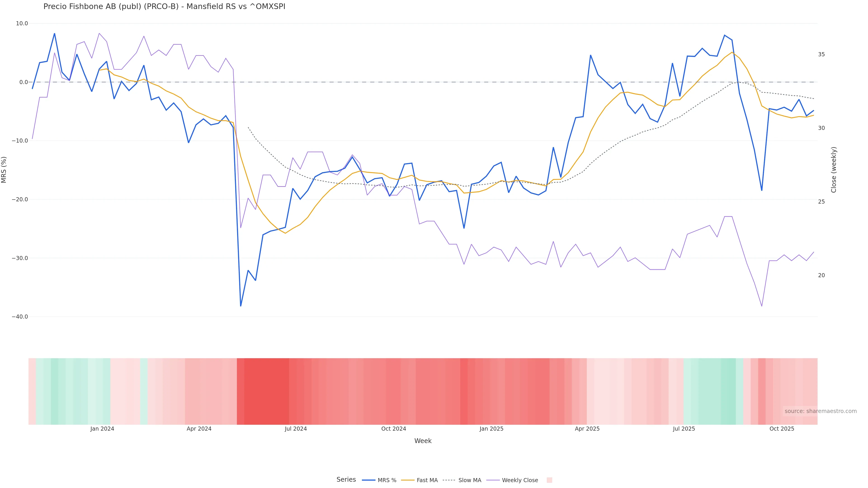Click the orange Fast MA legend line sample

coord(408,480)
